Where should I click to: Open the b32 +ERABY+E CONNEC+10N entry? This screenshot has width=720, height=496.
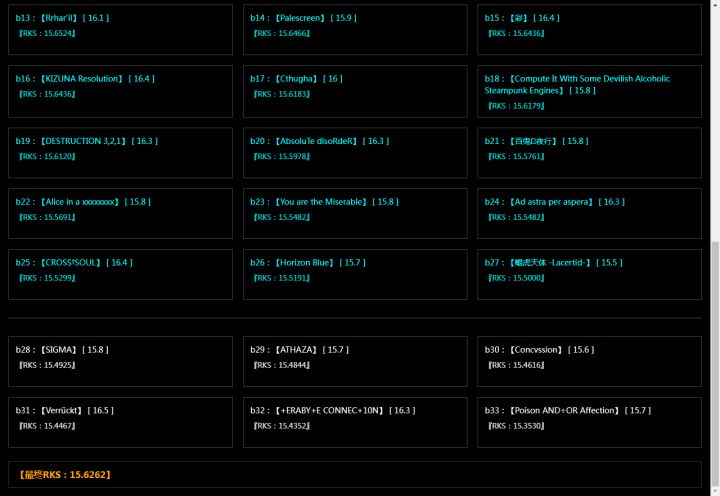pyautogui.click(x=355, y=423)
